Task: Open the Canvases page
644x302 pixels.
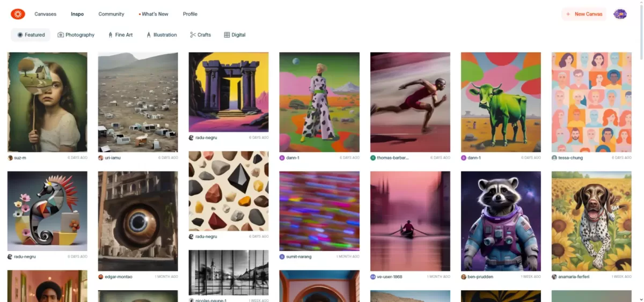Action: pyautogui.click(x=46, y=14)
